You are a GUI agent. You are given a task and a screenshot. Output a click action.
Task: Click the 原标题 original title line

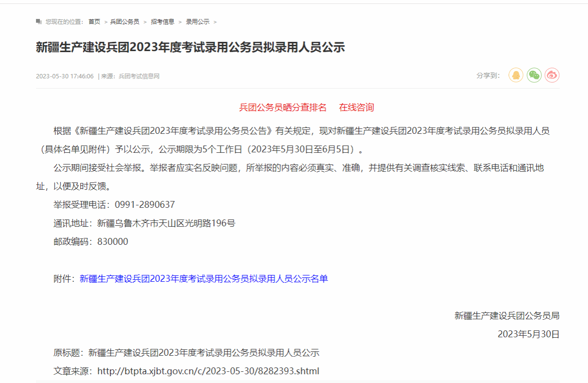186,353
